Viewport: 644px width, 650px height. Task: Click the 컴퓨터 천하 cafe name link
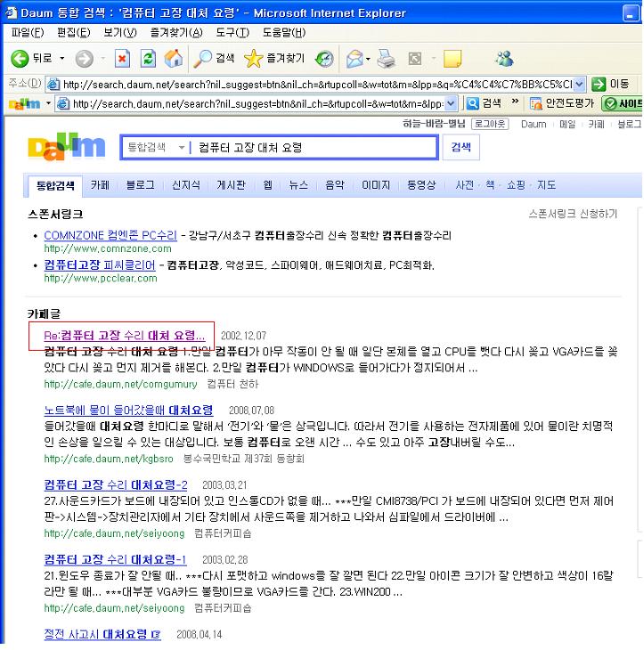(x=232, y=385)
